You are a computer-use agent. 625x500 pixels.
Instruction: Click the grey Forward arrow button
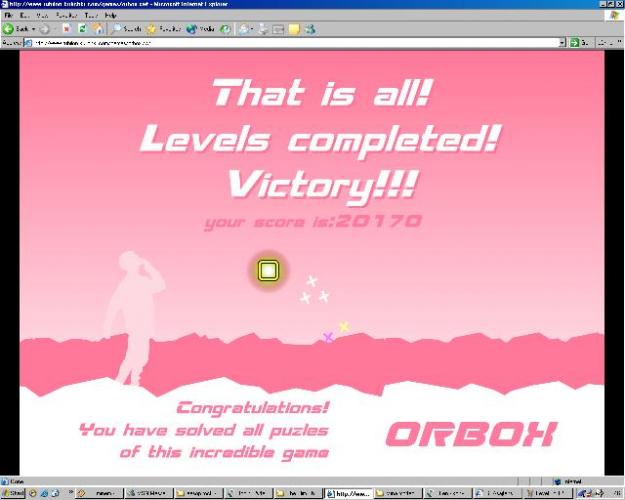click(45, 29)
